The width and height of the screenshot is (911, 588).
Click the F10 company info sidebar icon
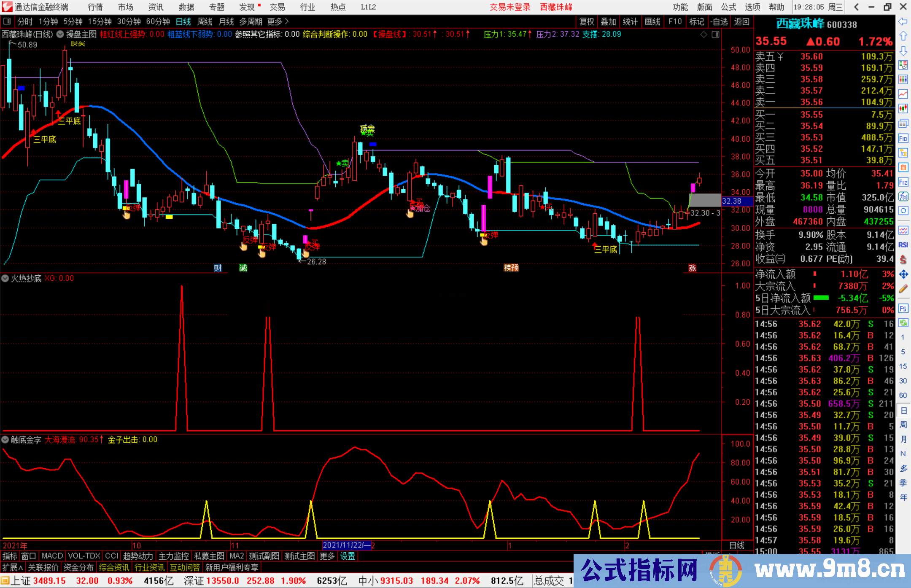pos(903,138)
